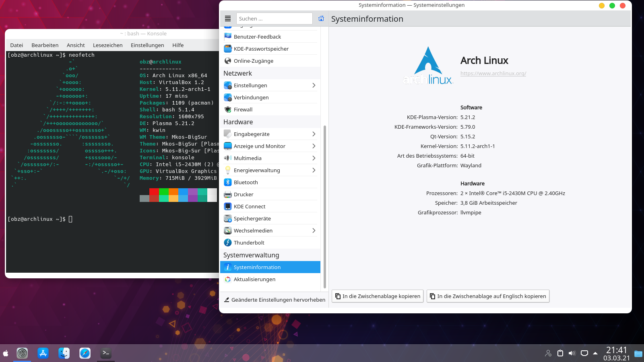Select Drucker in the Hardware section

[x=244, y=194]
